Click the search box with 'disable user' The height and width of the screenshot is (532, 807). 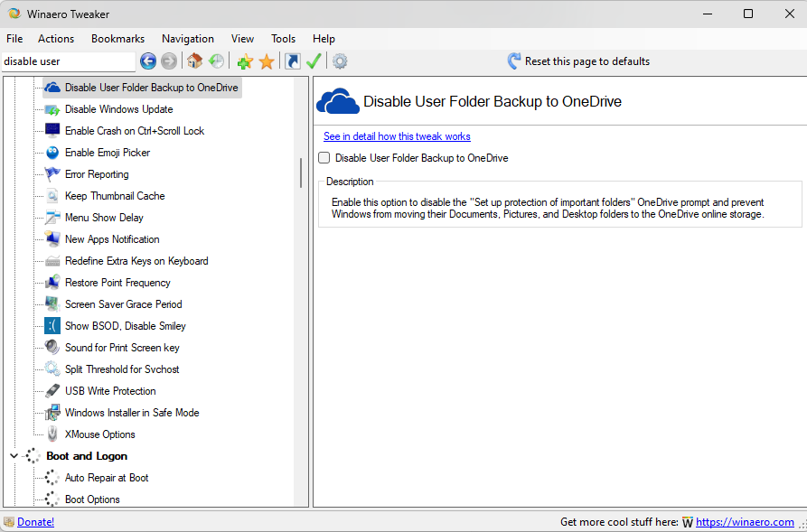click(69, 61)
